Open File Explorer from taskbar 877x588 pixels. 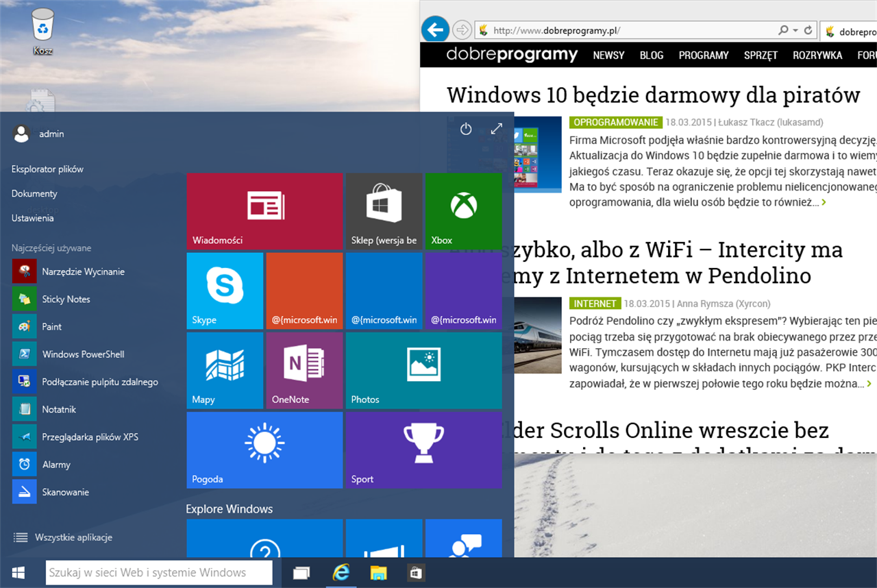[379, 573]
